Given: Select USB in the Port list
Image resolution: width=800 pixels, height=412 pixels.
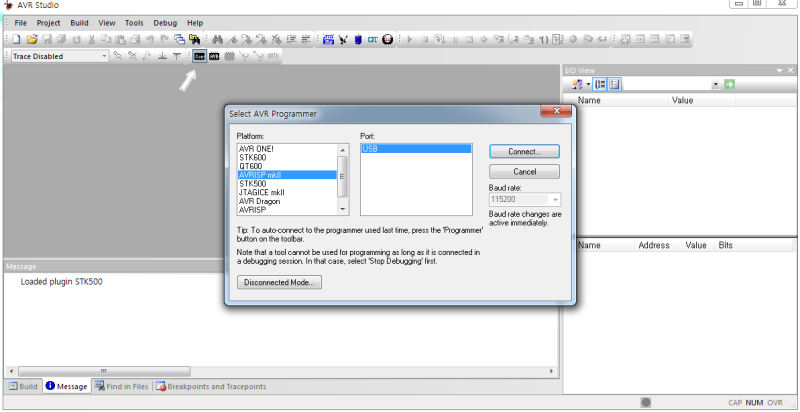Looking at the screenshot, I should click(x=416, y=149).
